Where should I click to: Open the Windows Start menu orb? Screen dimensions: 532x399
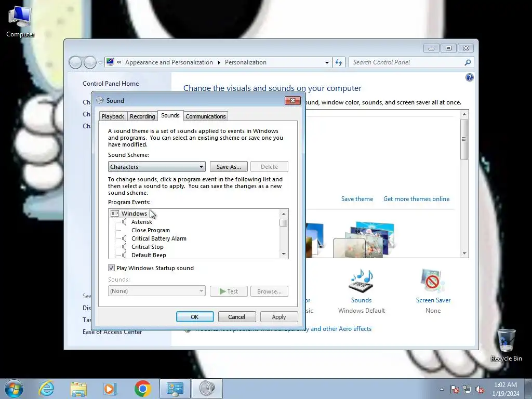point(14,389)
